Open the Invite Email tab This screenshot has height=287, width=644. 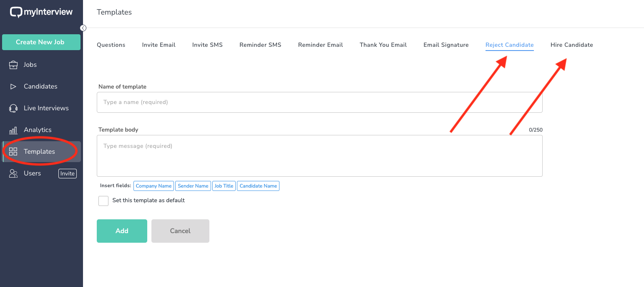(x=158, y=45)
